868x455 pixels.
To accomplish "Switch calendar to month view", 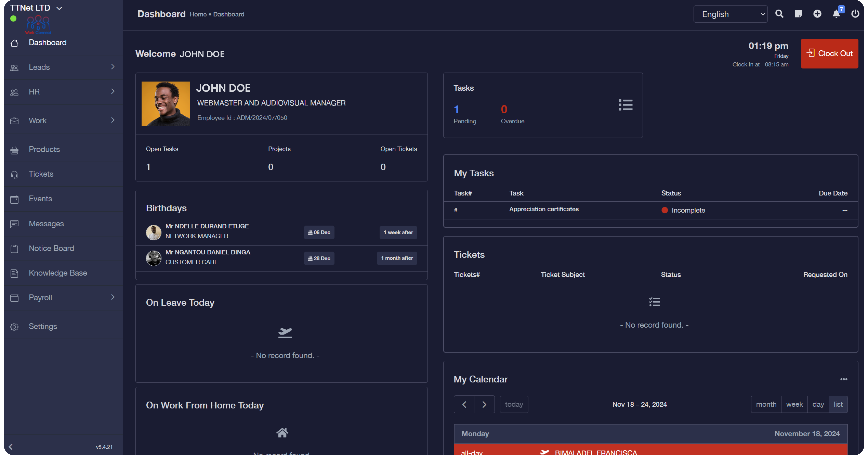I will click(x=766, y=404).
